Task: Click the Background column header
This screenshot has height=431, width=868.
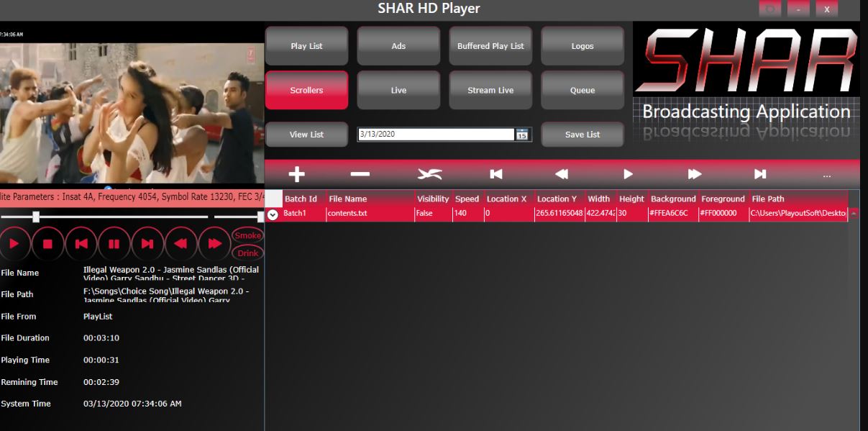Action: tap(673, 199)
